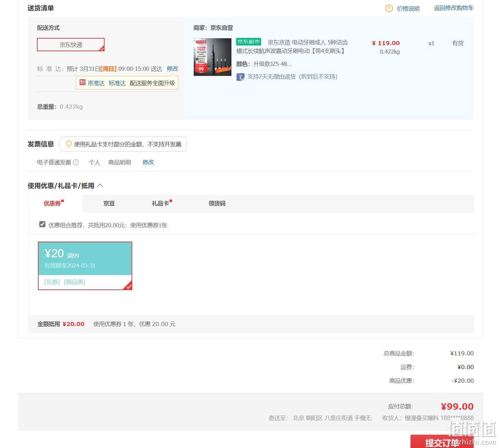Uncheck the 优惠组合推荐 checkbox
Viewport: 499px width, 448px height.
click(x=42, y=224)
